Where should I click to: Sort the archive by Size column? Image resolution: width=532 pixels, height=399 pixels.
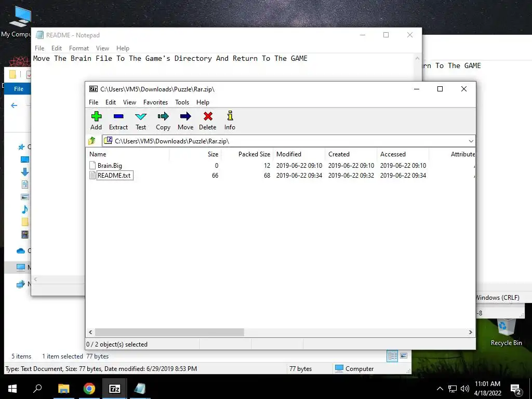point(195,154)
